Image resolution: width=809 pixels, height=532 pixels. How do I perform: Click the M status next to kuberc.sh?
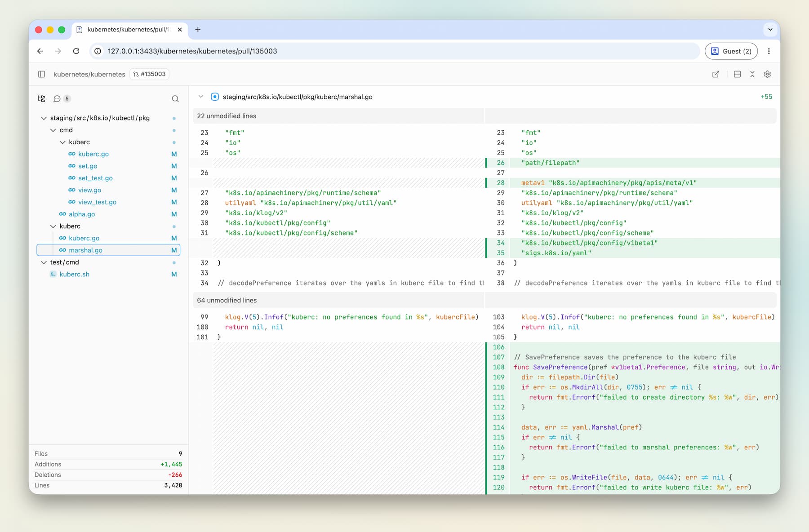coord(174,275)
